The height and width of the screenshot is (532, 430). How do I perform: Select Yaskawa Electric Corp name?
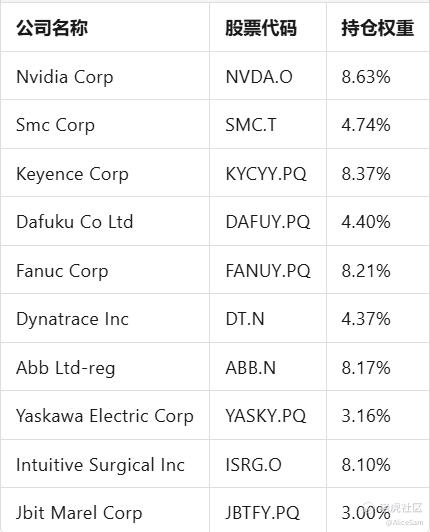[105, 417]
